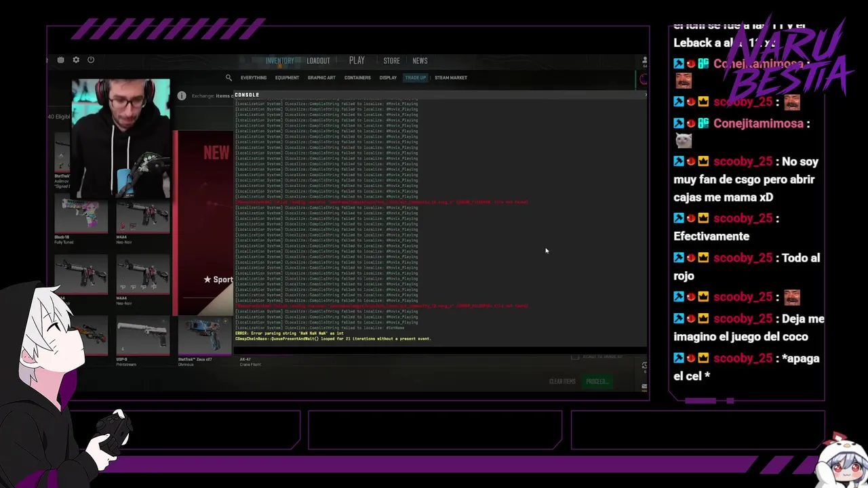Switch to the Loadout tab

click(x=318, y=61)
